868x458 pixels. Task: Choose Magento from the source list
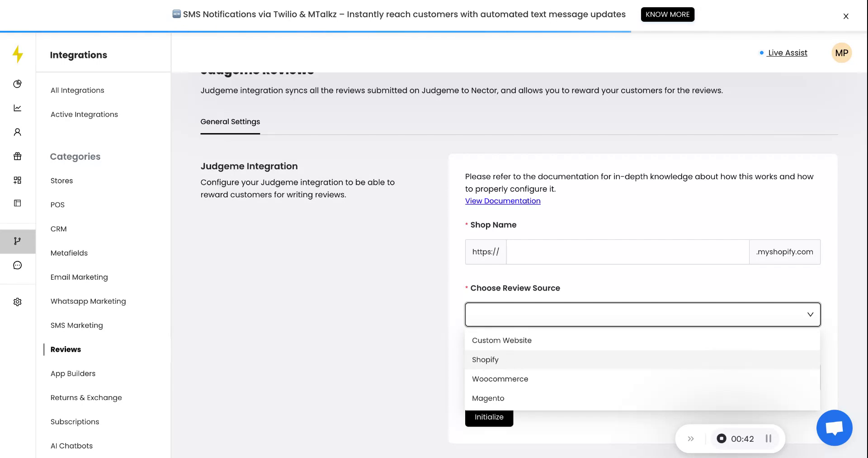[x=488, y=398]
